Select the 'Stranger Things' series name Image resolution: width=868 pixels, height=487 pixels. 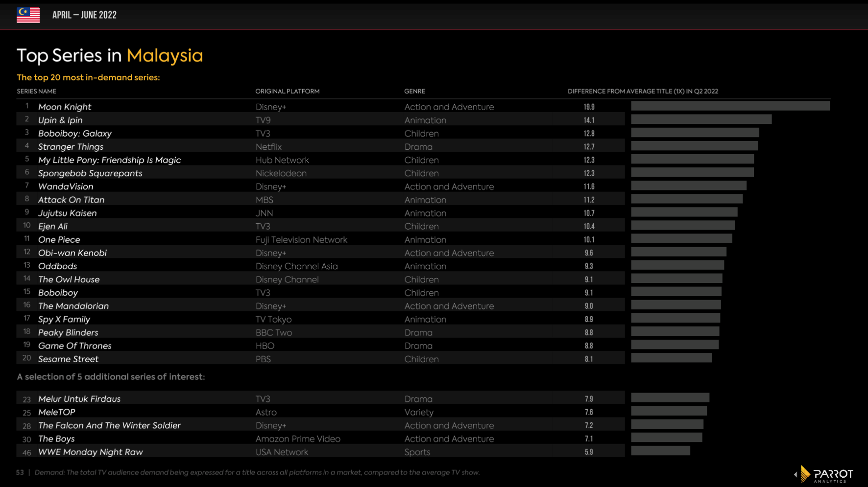point(71,146)
